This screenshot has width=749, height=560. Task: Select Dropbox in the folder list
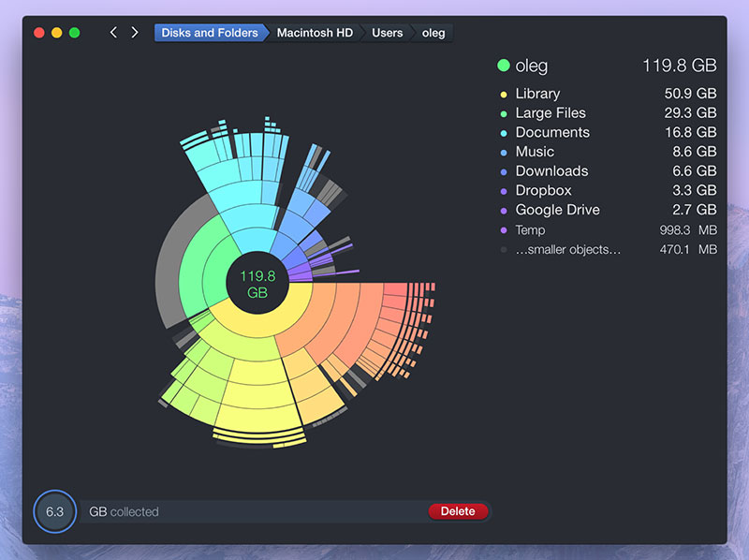coord(543,190)
